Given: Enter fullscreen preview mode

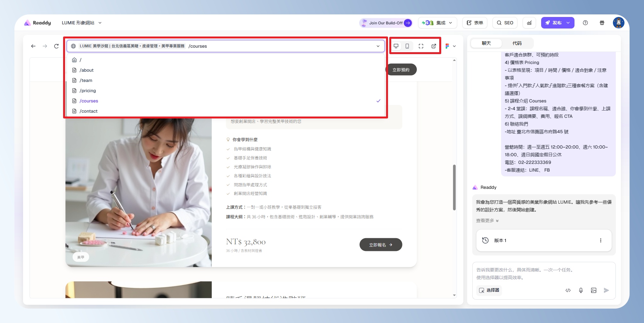Looking at the screenshot, I should point(421,46).
